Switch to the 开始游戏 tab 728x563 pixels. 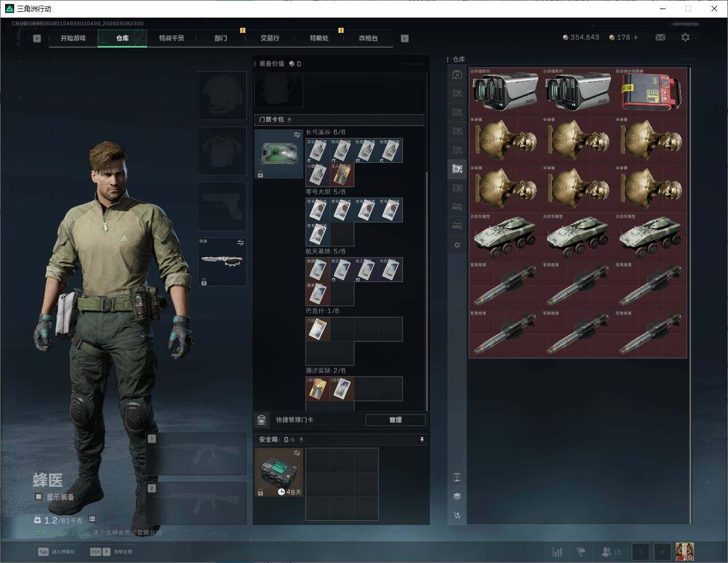pyautogui.click(x=73, y=38)
